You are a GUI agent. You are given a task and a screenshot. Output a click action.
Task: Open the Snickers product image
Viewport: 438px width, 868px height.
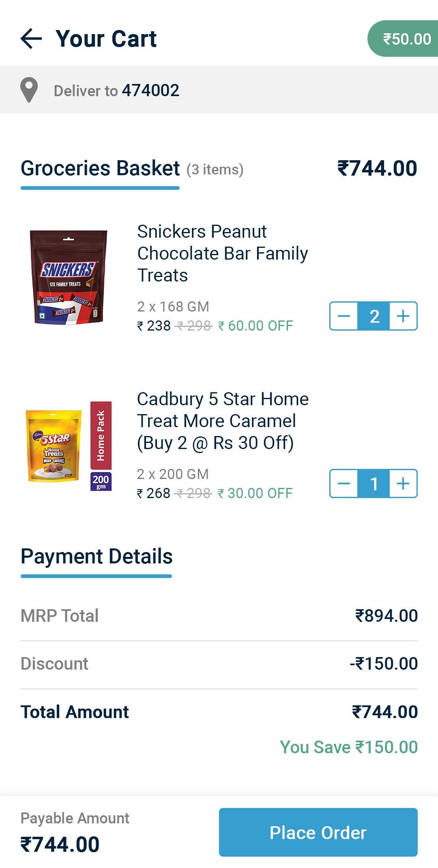point(68,277)
